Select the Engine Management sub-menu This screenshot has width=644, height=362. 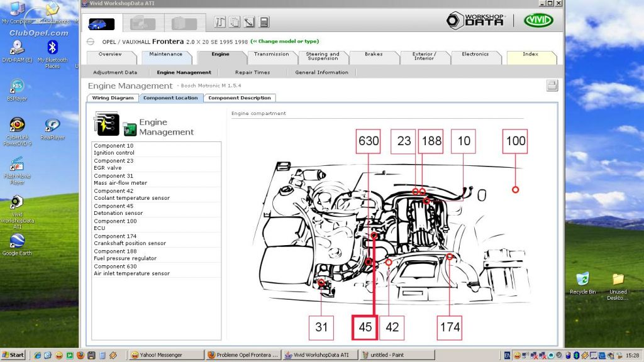coord(184,72)
